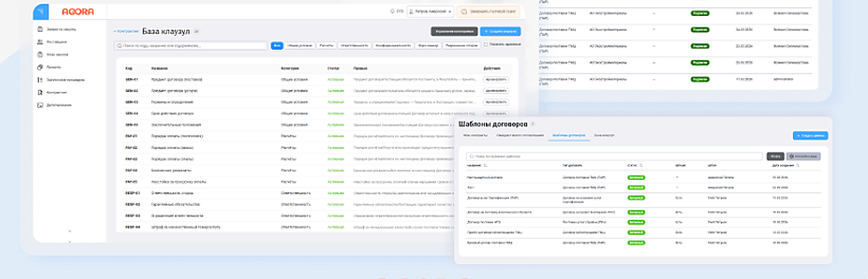
Task: Switch to the База клаузул tab in templates window
Action: (x=605, y=135)
